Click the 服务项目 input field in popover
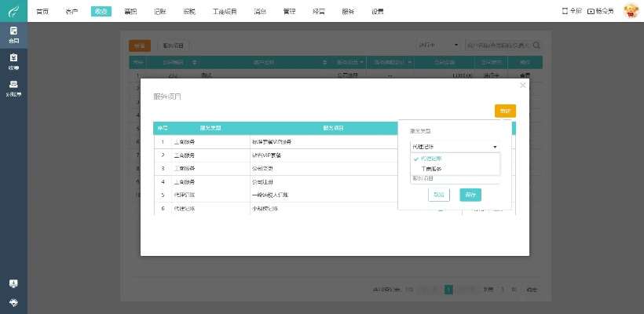Image resolution: width=644 pixels, height=314 pixels. [454, 178]
